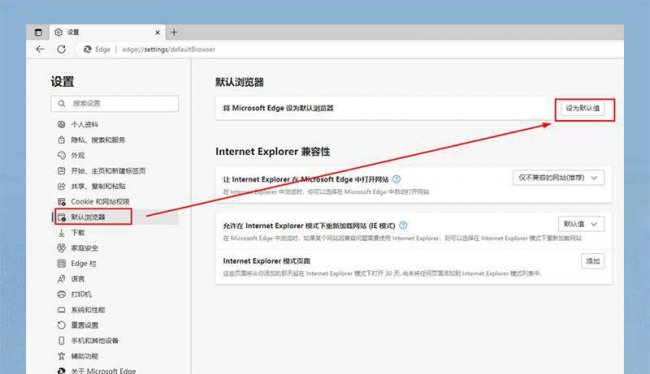The image size is (650, 374).
Task: Expand the 仅不兼容的网站(推荐) dropdown
Action: [x=558, y=178]
